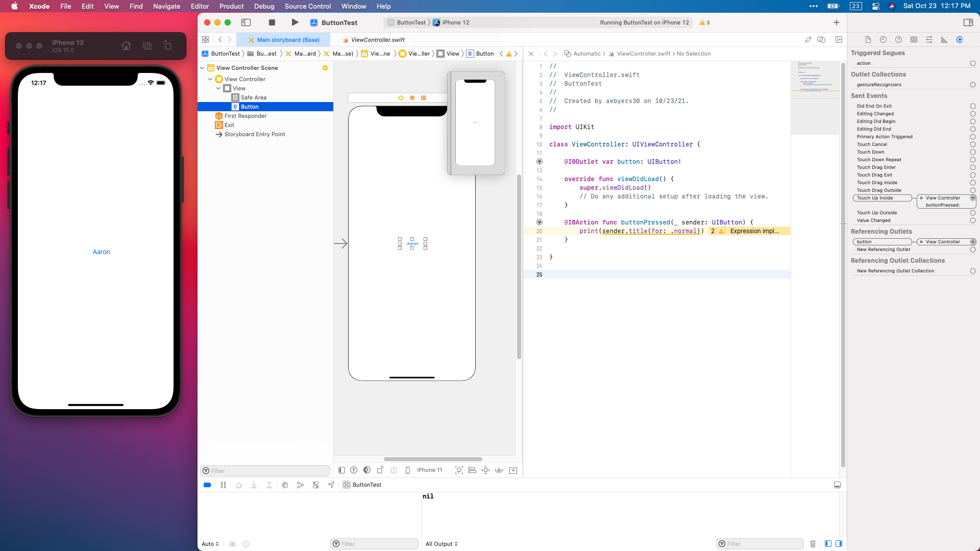The width and height of the screenshot is (980, 551).
Task: Show the File inspector
Action: (868, 40)
